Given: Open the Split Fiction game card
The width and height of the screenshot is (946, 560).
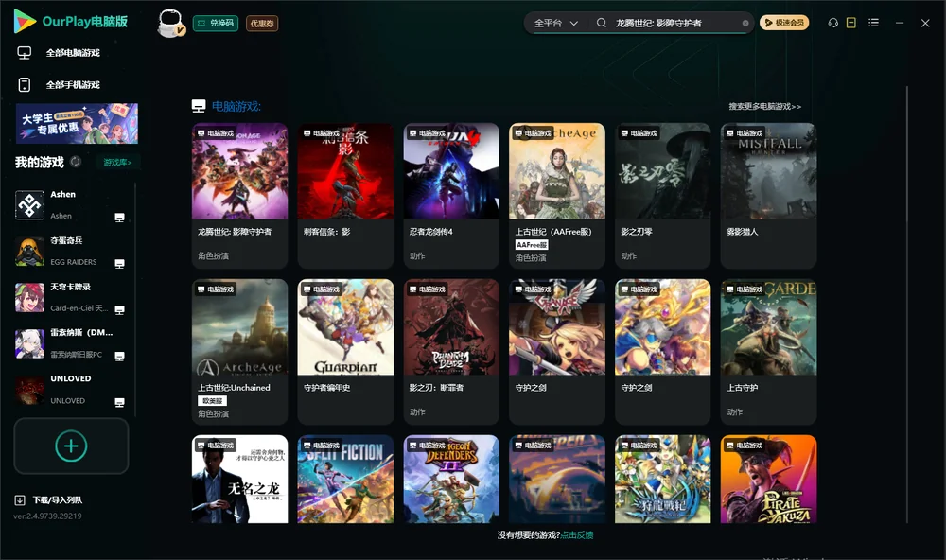Looking at the screenshot, I should coord(345,480).
